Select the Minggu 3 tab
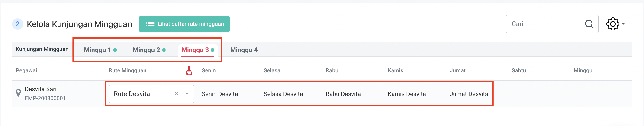Image resolution: width=644 pixels, height=126 pixels. (x=195, y=50)
